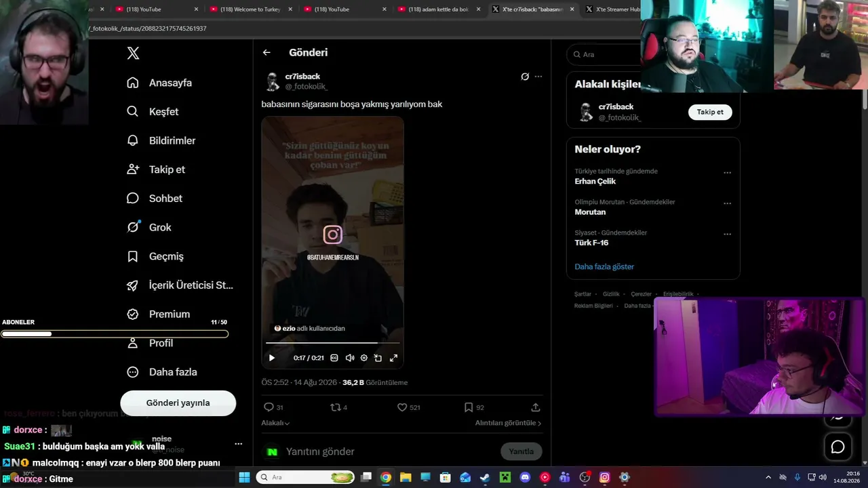Open Erhan Çelik trend
This screenshot has height=488, width=868.
click(595, 181)
